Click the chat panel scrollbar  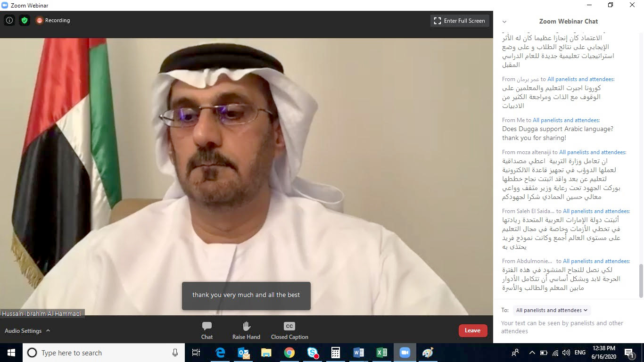click(x=641, y=280)
